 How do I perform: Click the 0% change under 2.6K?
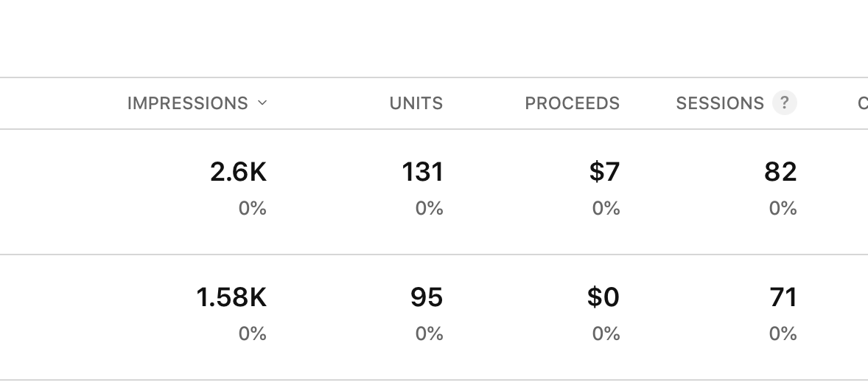tap(253, 209)
